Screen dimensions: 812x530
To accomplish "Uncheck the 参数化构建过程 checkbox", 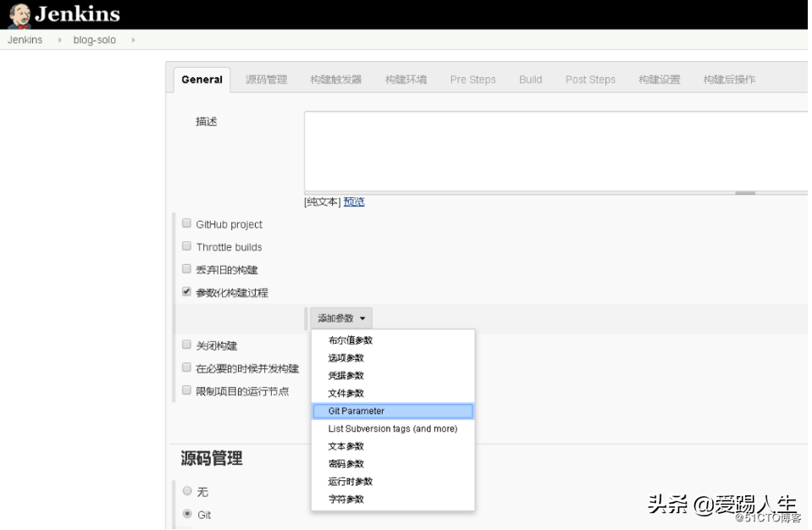I will coord(186,291).
